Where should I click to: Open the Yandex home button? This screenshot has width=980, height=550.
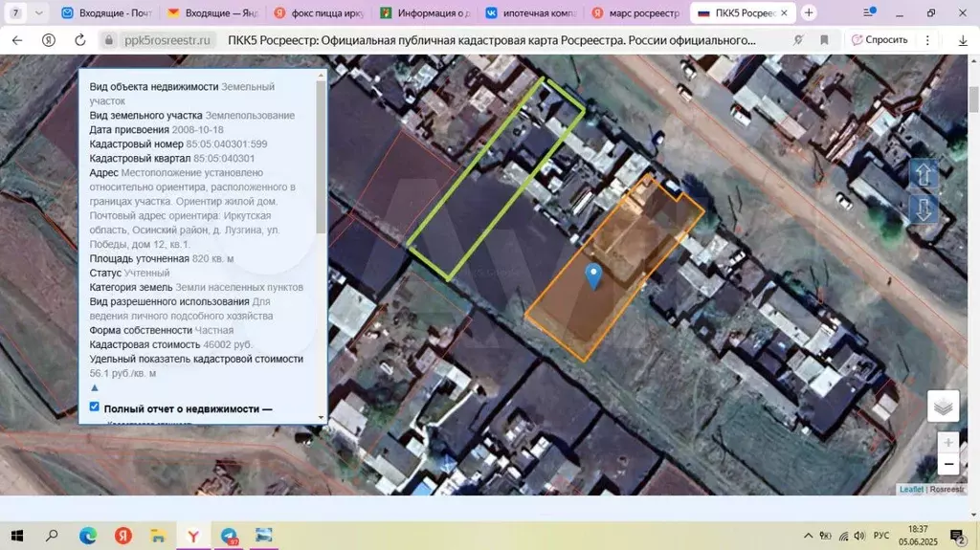48,40
